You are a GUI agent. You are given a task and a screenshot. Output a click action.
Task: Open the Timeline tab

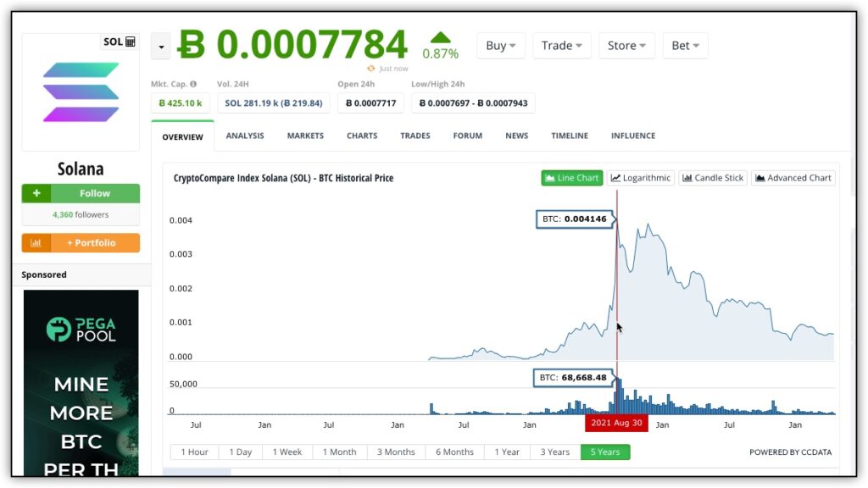(x=570, y=136)
